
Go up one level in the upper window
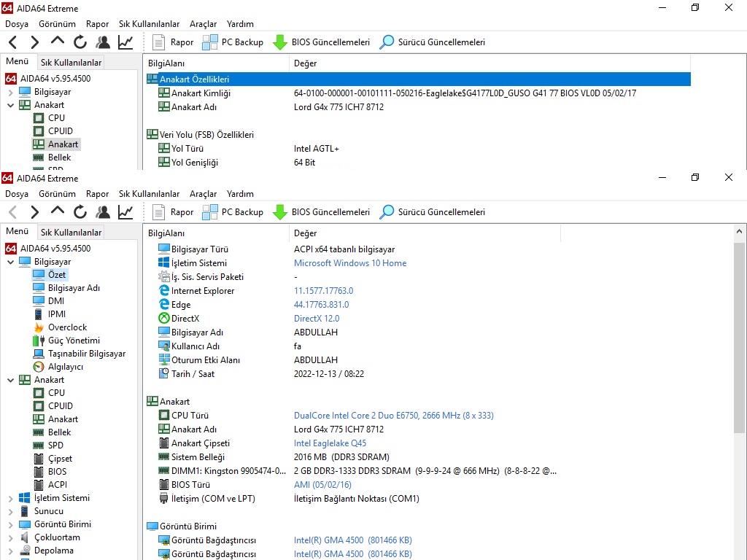[57, 42]
